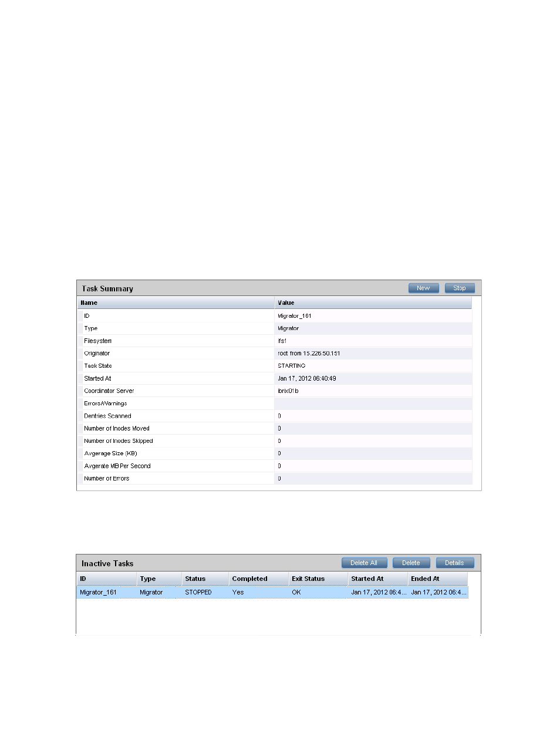560x746 pixels.
Task: Click the Migrator type cell in Inactive Tasks
Action: 151,592
